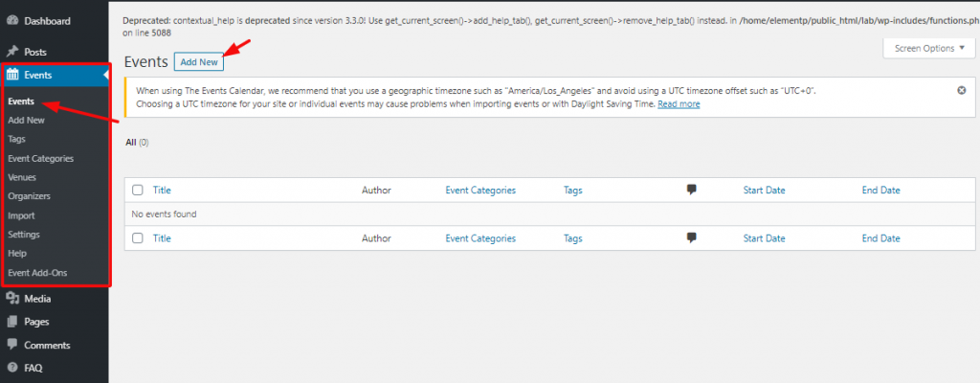Expand the Screen Options dropdown
Screen dimensions: 980x383
(x=929, y=48)
